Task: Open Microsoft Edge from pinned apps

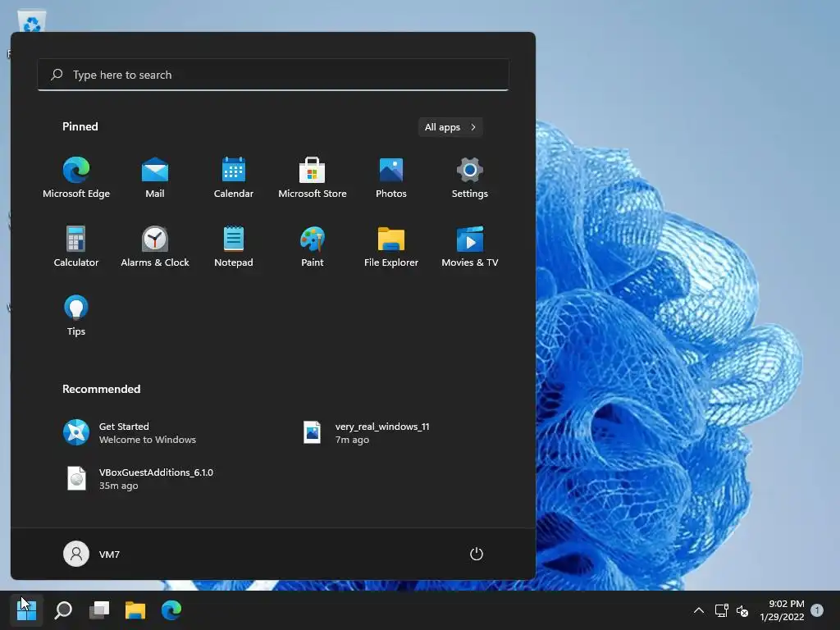Action: click(76, 178)
